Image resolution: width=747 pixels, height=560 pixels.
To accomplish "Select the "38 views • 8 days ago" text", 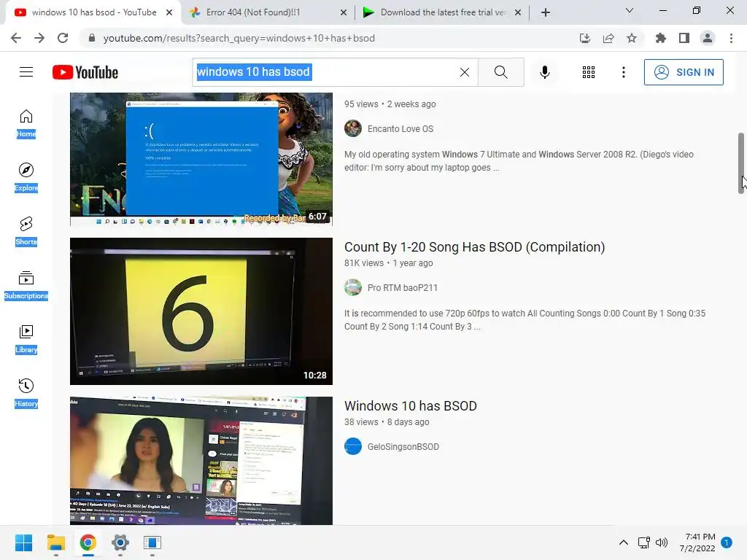I will click(387, 422).
